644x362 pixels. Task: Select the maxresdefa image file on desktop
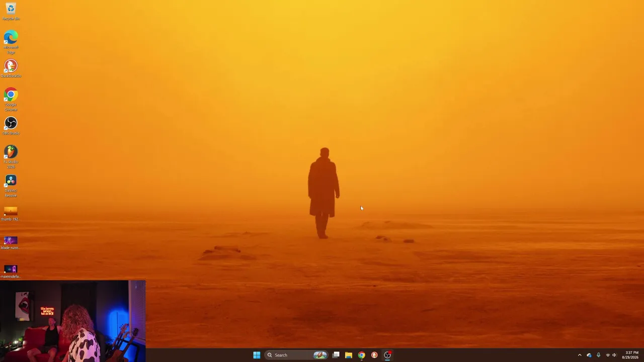click(11, 271)
